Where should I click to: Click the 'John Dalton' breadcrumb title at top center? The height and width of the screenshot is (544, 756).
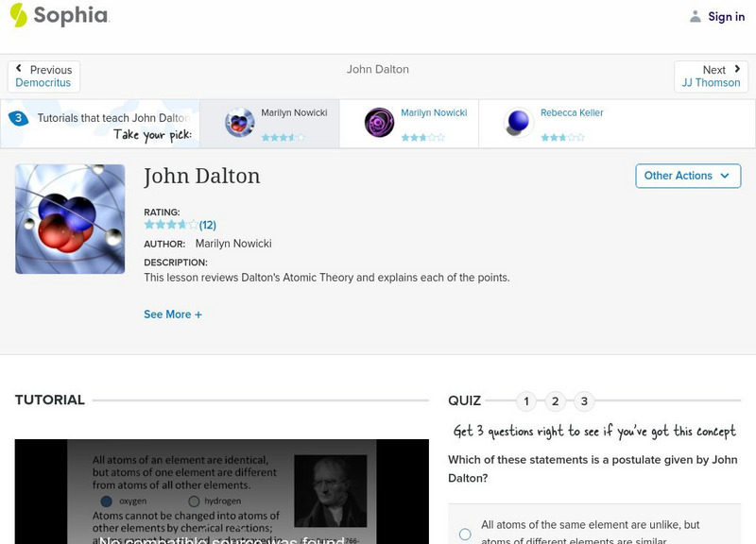point(377,69)
